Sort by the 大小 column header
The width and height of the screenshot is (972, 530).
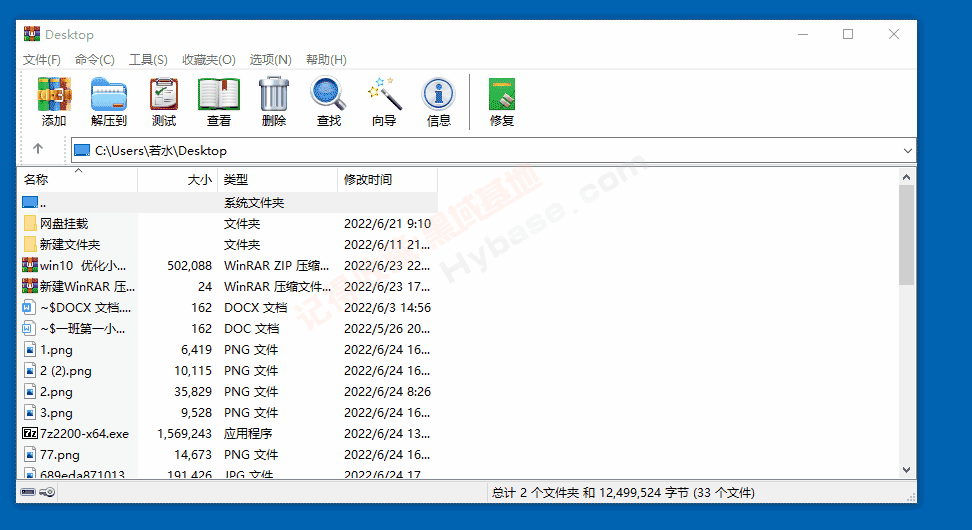coord(178,180)
